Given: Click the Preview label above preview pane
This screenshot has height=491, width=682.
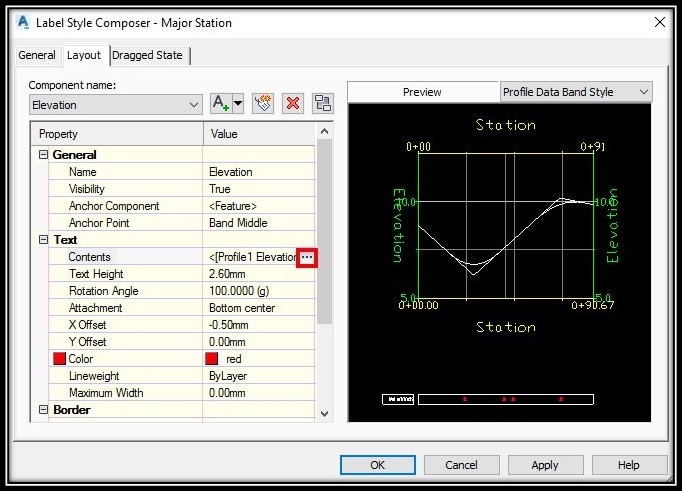Looking at the screenshot, I should 422,92.
